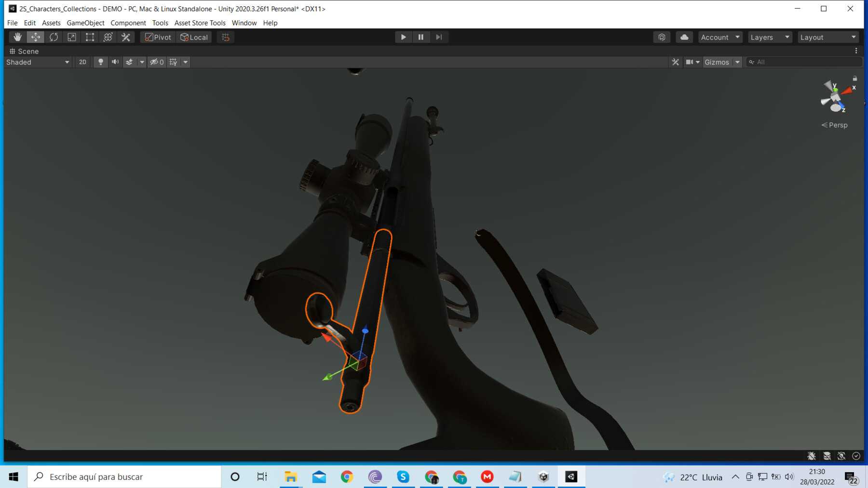Open cloud Services panel
This screenshot has width=868, height=488.
tap(684, 37)
